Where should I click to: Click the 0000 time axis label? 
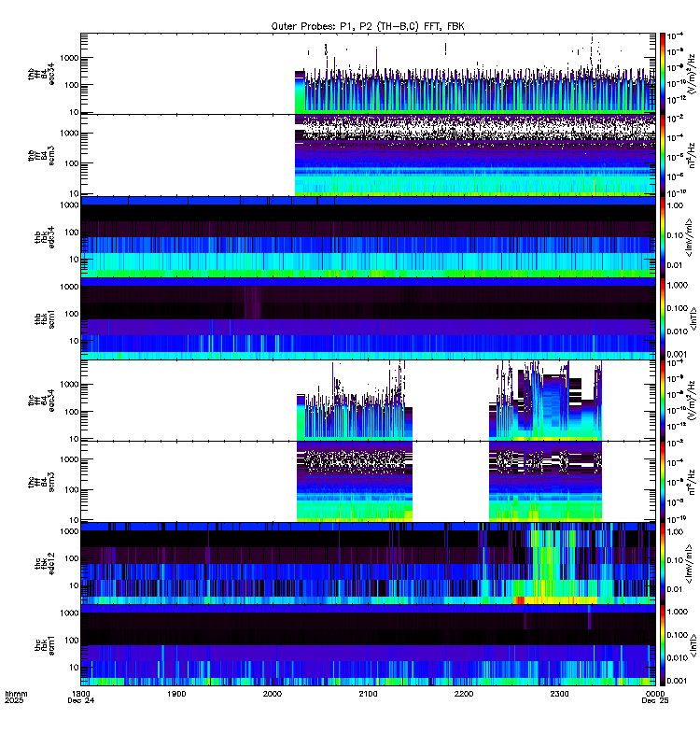click(655, 694)
